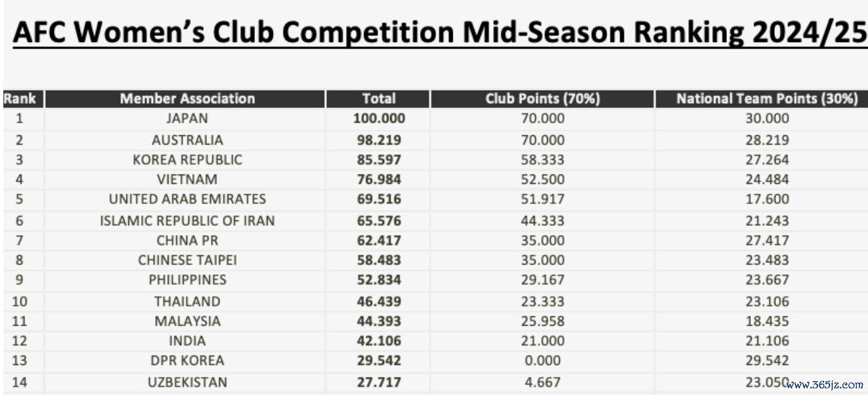Click the CHINESE TAIPEI cell
Screen dimensions: 868x395
click(x=187, y=260)
